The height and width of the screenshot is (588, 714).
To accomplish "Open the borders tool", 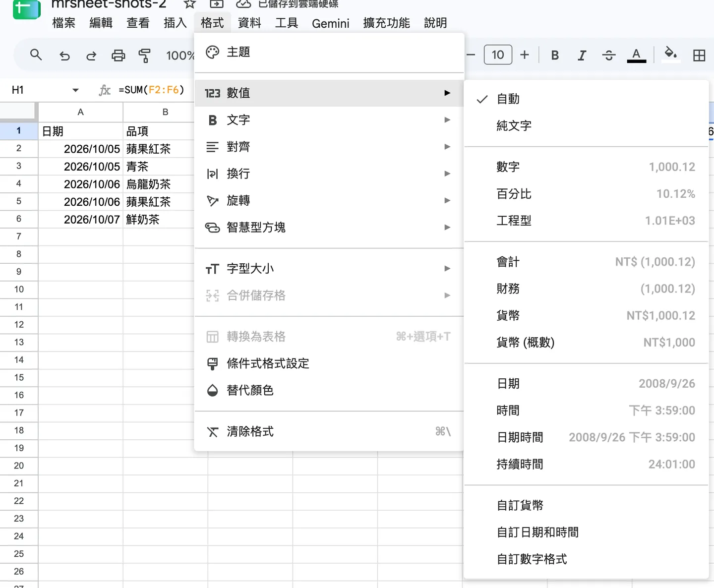I will point(699,55).
